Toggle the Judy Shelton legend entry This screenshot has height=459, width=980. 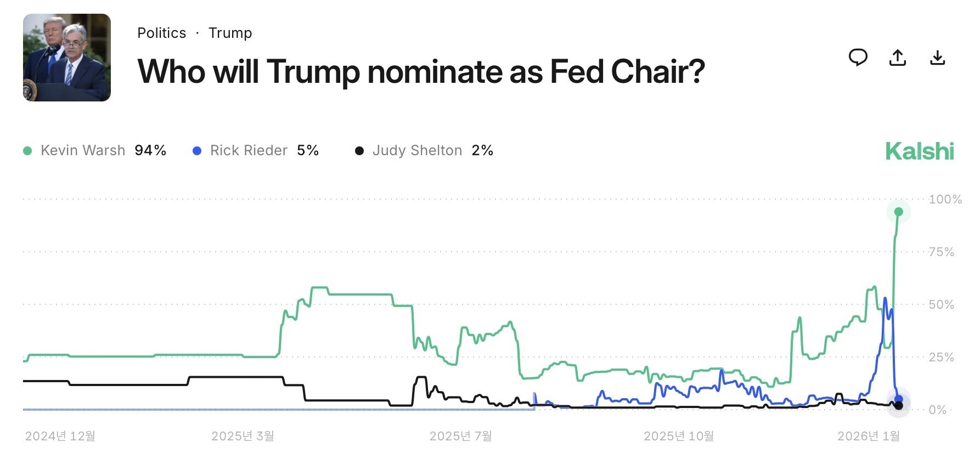[x=424, y=150]
